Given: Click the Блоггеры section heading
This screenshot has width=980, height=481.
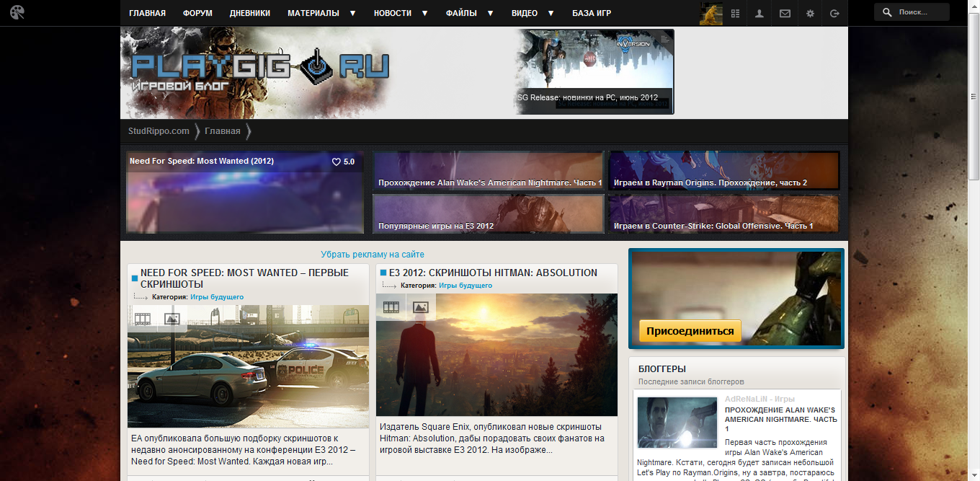Looking at the screenshot, I should (662, 369).
